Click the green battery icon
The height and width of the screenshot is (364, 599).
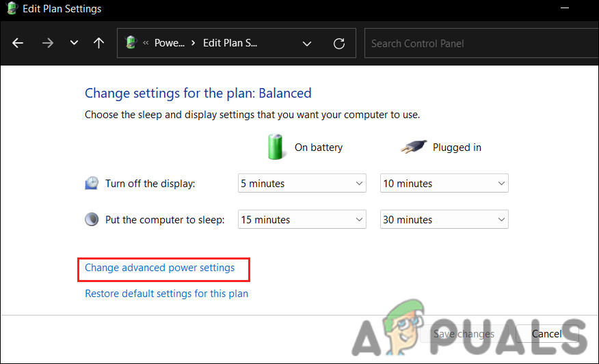point(275,147)
